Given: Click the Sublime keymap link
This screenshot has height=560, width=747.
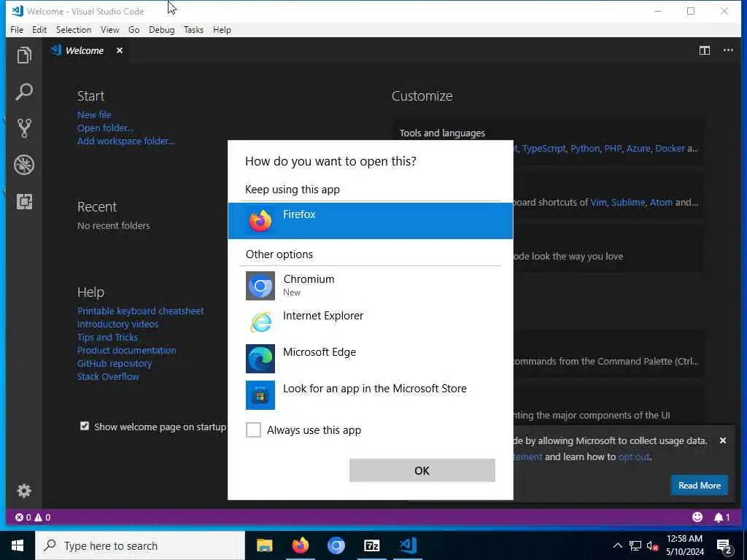Looking at the screenshot, I should (628, 202).
